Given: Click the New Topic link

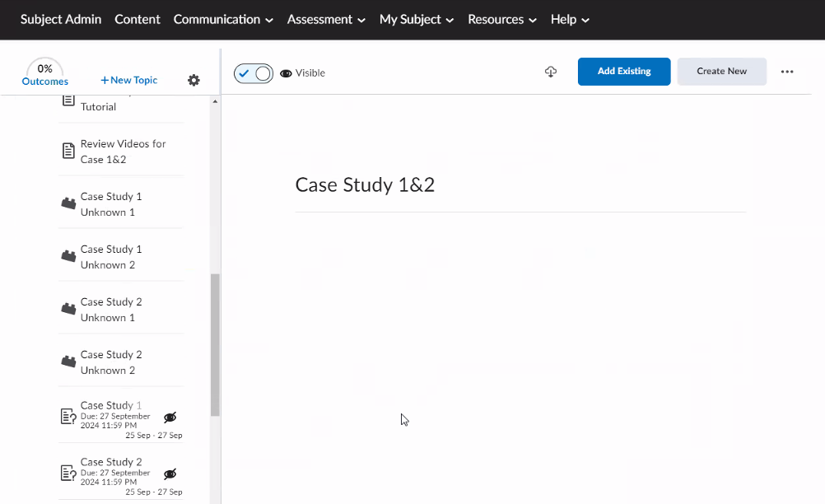Looking at the screenshot, I should coord(129,80).
